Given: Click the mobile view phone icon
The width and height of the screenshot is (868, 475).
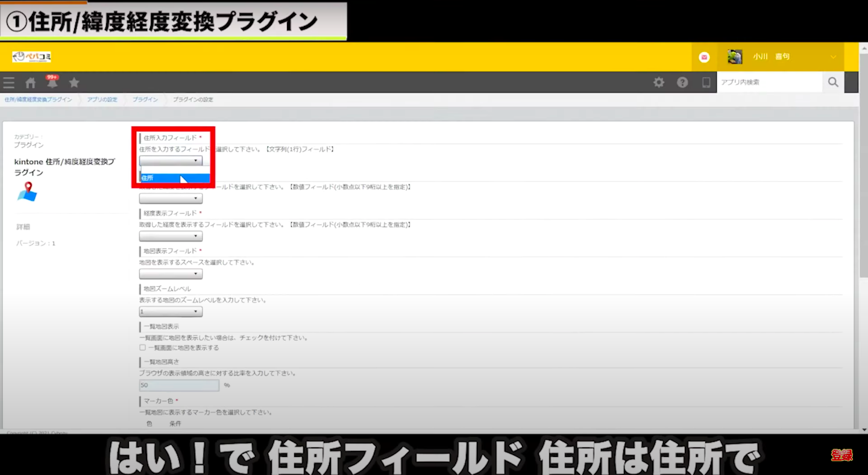Looking at the screenshot, I should click(706, 83).
